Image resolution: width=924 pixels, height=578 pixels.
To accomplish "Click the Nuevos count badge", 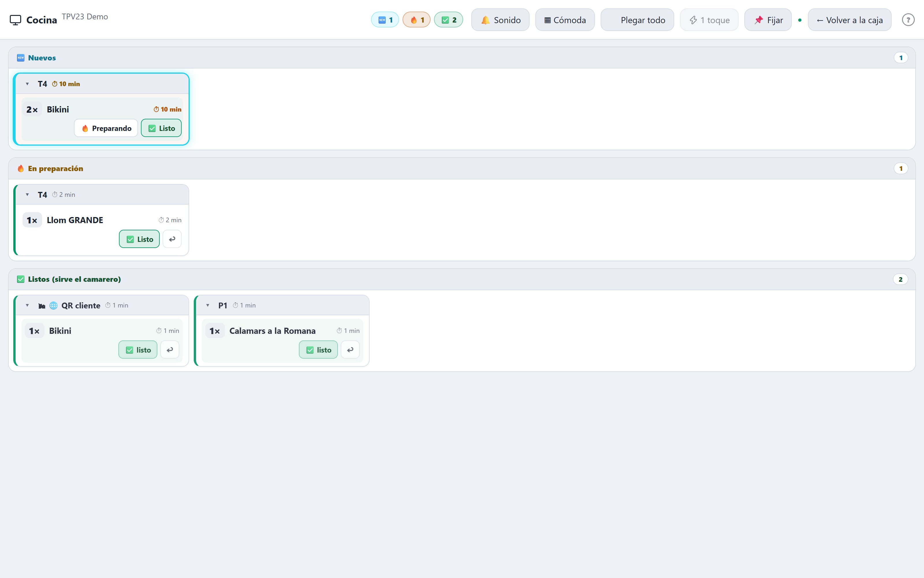I will pos(901,58).
